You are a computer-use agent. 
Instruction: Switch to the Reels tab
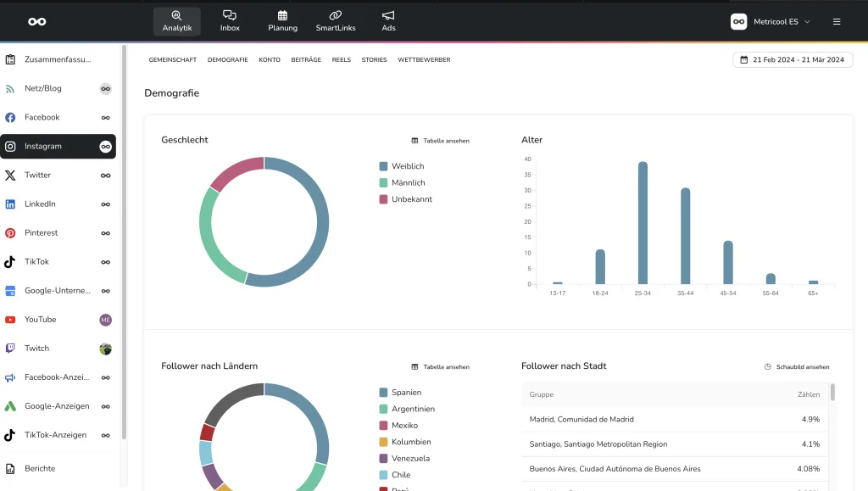pos(341,60)
